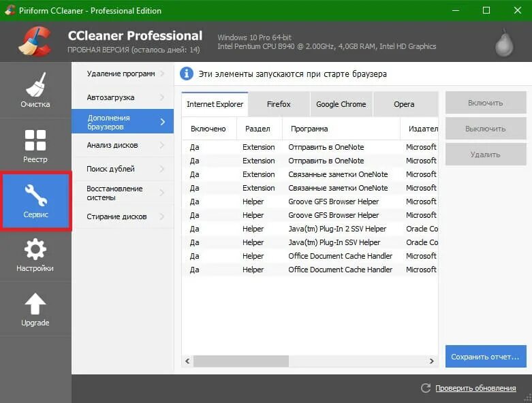Minimize the CCleaner window
The width and height of the screenshot is (532, 403).
pos(456,10)
